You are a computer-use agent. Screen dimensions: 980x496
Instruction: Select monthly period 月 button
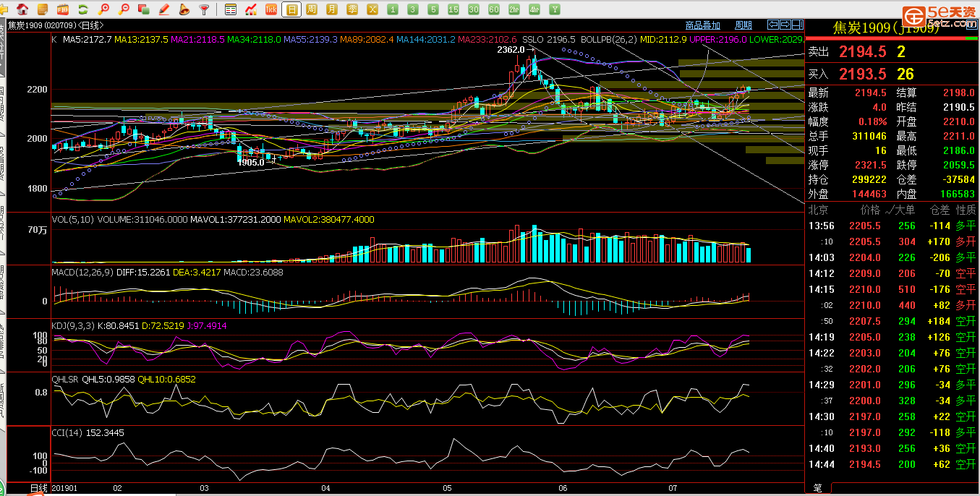coord(332,9)
